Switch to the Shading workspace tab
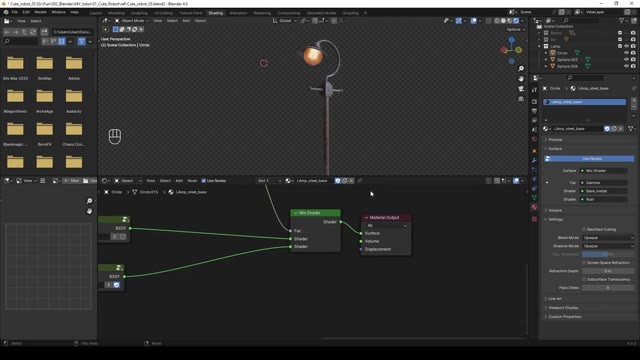 (x=216, y=13)
